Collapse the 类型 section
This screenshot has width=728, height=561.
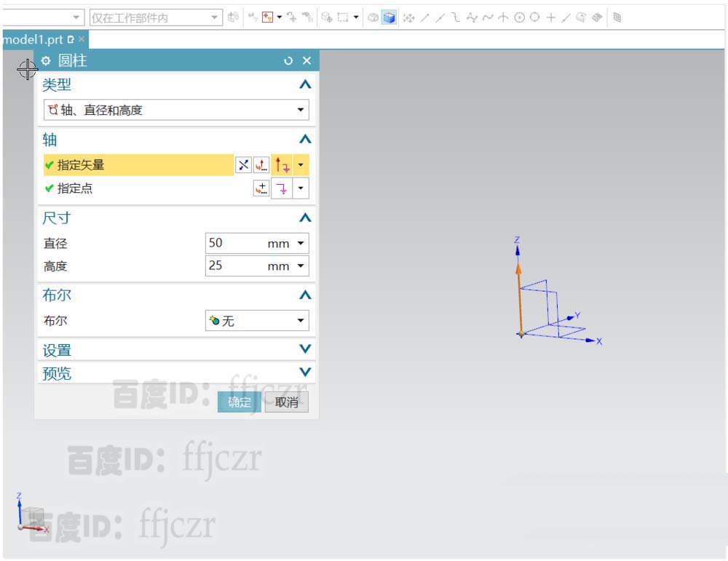(x=304, y=84)
